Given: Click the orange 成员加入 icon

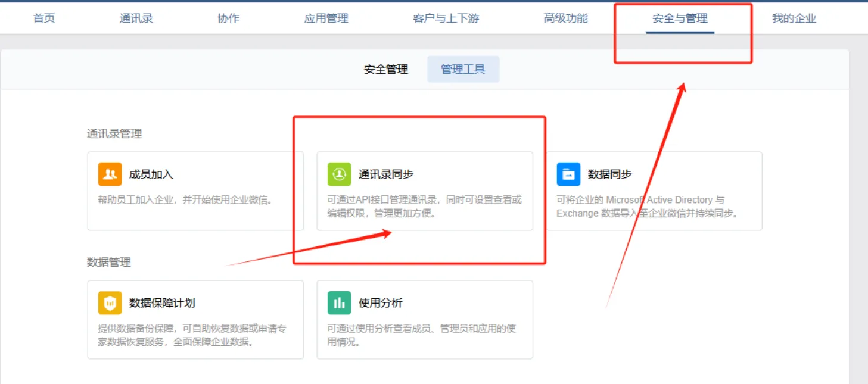Looking at the screenshot, I should pyautogui.click(x=110, y=174).
